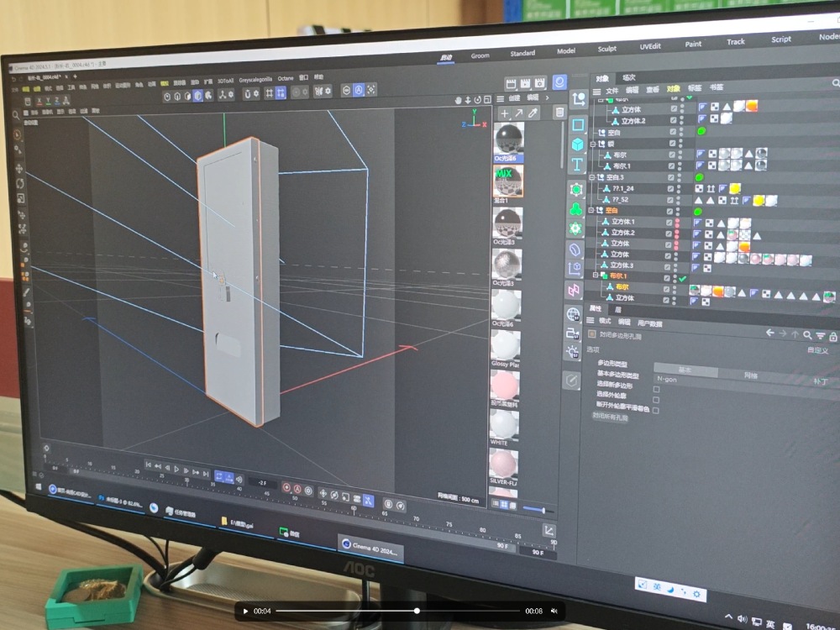Toggle the Y axis lock
Screen dimensions: 840x630
click(48, 101)
